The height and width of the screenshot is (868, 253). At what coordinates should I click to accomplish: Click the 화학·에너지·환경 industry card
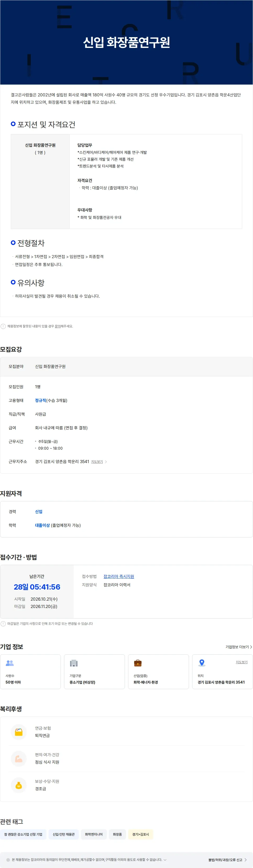pos(158,671)
